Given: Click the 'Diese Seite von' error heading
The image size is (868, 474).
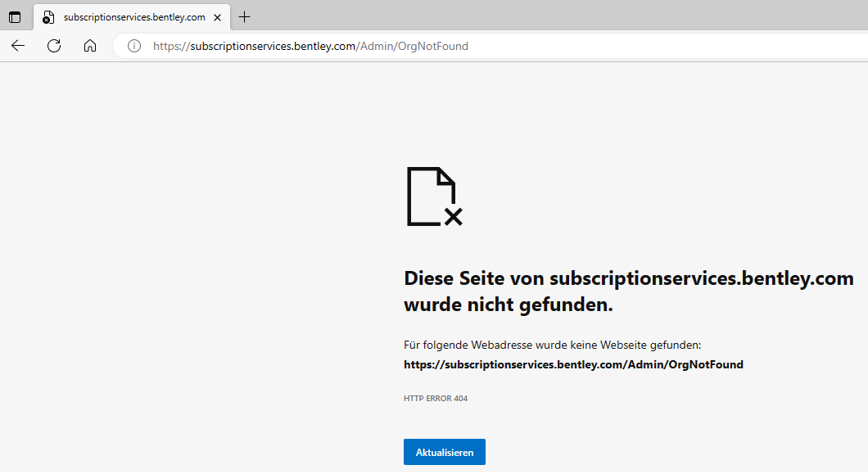Looking at the screenshot, I should coord(629,291).
